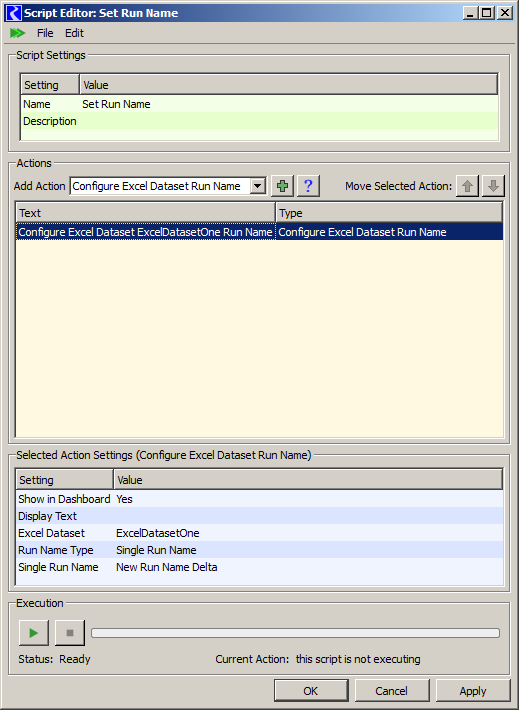Open the Edit menu
519x710 pixels.
tap(74, 33)
